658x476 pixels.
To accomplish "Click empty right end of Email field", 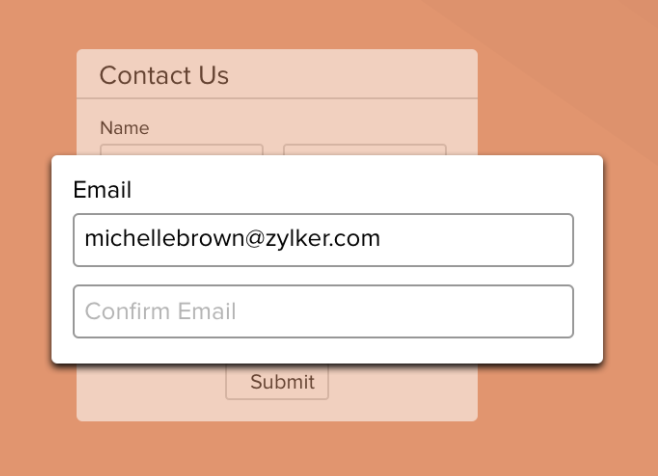I will pos(500,240).
